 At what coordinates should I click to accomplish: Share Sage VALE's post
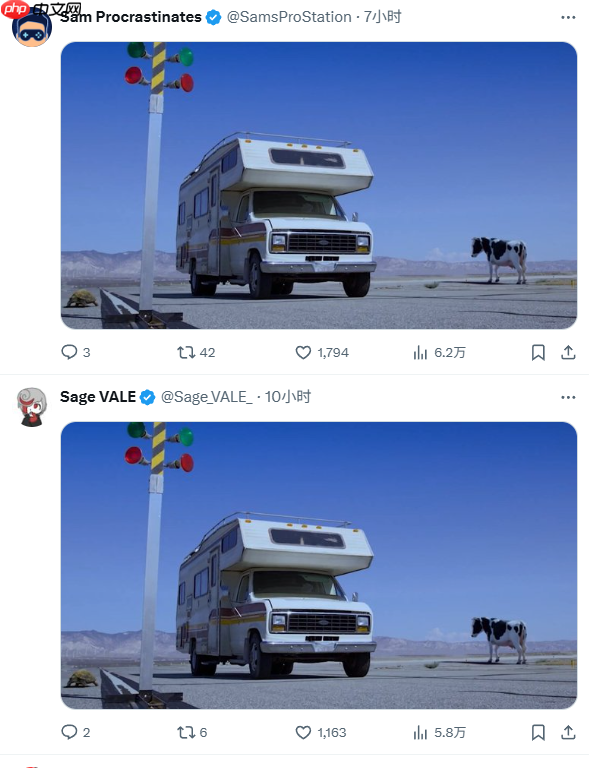point(568,732)
